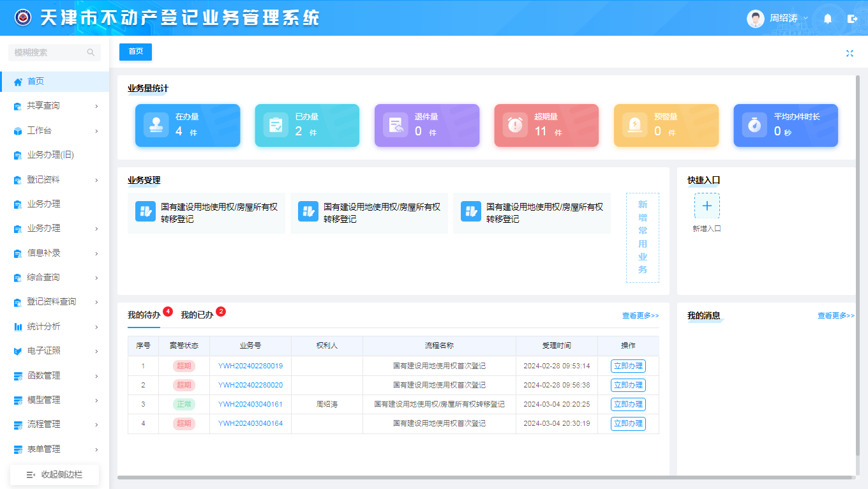Open the 超期量 alarm clock card
This screenshot has height=489, width=868.
coord(546,126)
